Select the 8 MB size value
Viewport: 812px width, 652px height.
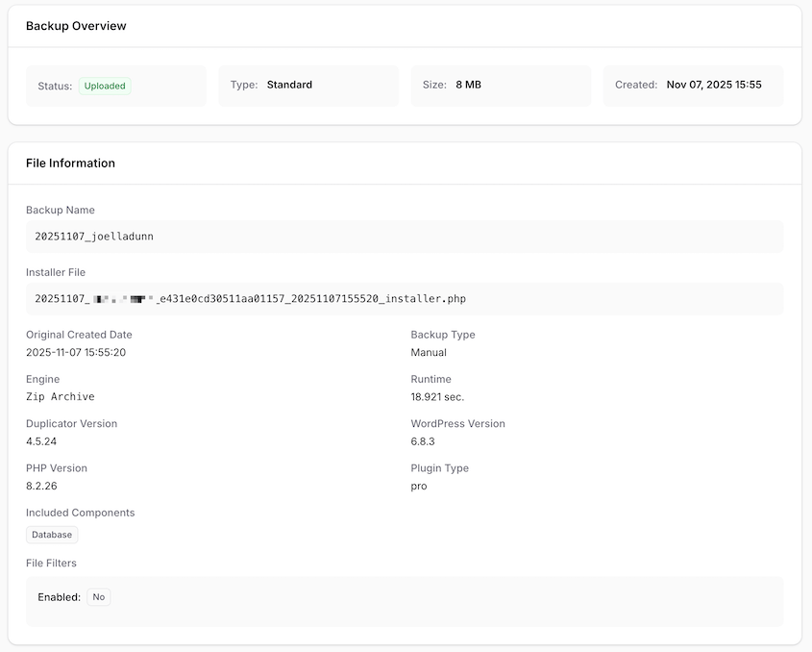467,84
